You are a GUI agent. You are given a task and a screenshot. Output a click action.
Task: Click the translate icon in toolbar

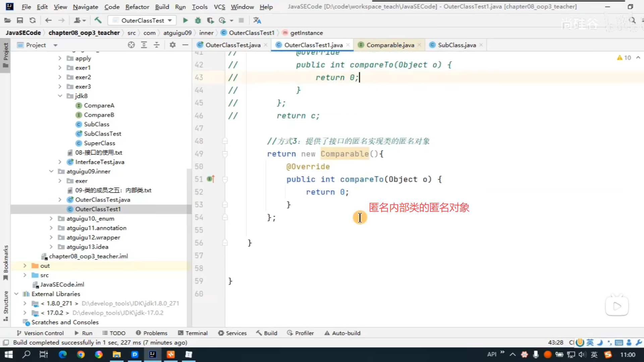(257, 20)
